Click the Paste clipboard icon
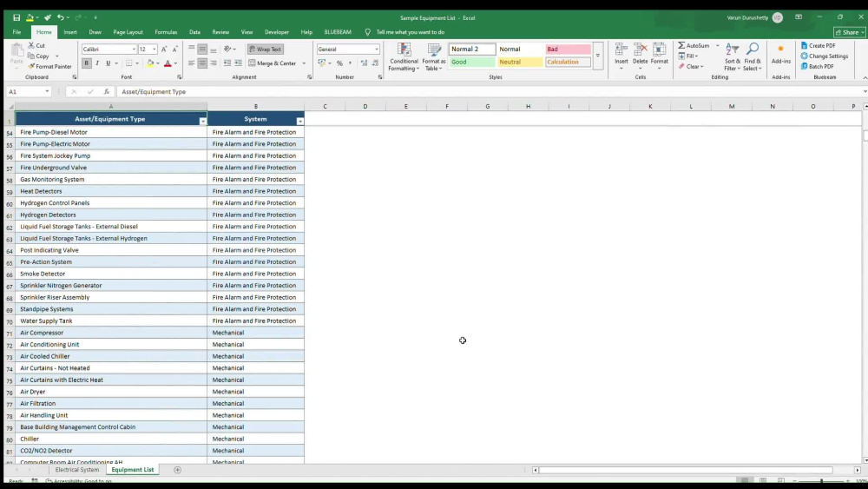The height and width of the screenshot is (489, 868). tap(17, 50)
